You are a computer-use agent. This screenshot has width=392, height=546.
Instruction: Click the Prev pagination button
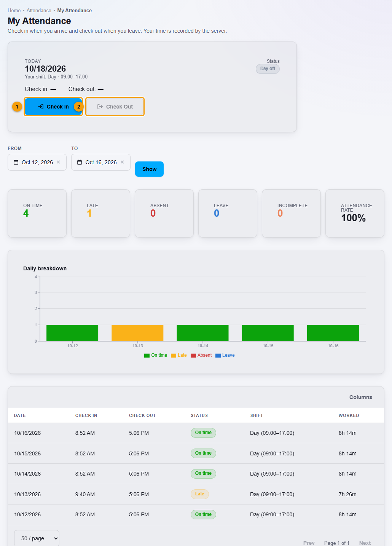[x=309, y=543]
